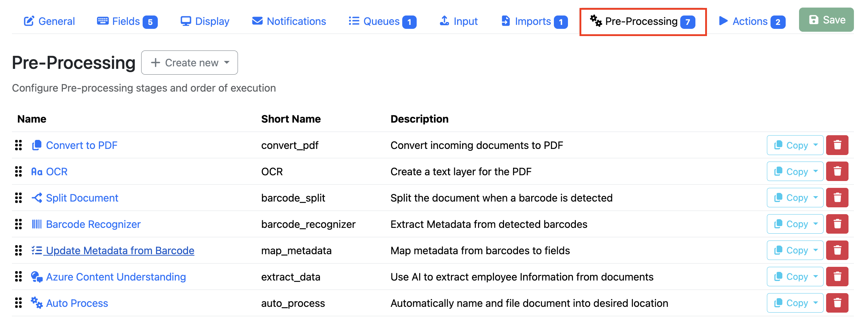Click the checklist icon beside Update Metadata
This screenshot has width=868, height=331.
point(37,251)
